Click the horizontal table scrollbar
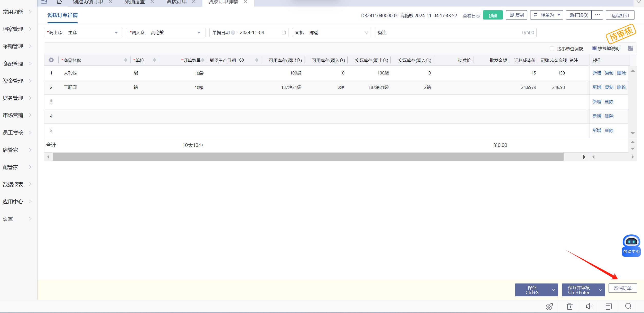 pos(308,157)
